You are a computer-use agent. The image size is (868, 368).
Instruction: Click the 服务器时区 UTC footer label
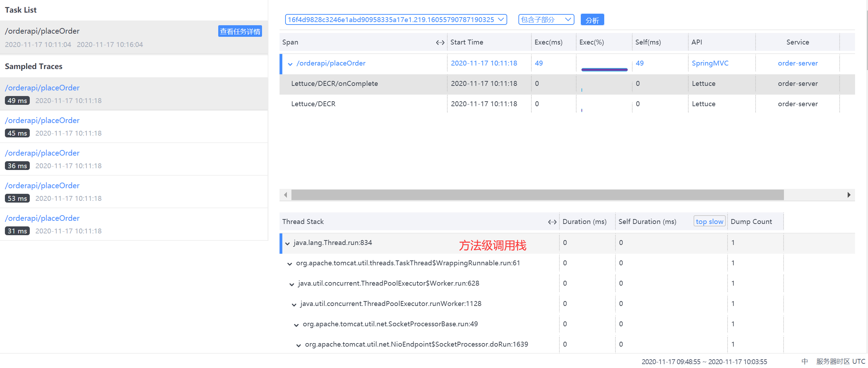click(841, 361)
